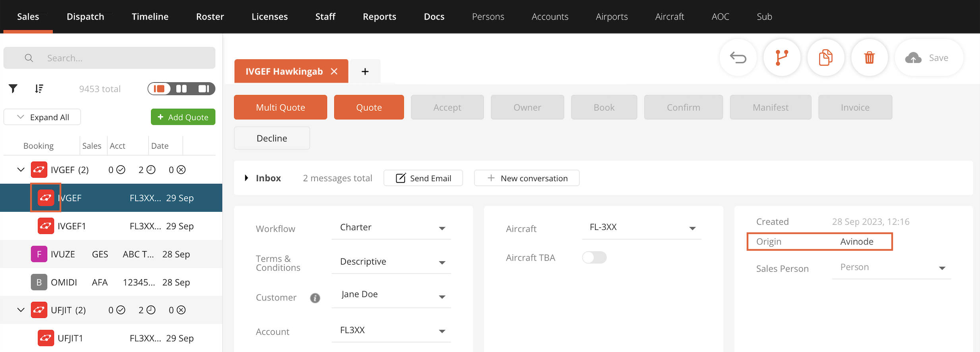This screenshot has width=980, height=352.
Task: Click the trash delete icon
Action: tap(869, 58)
